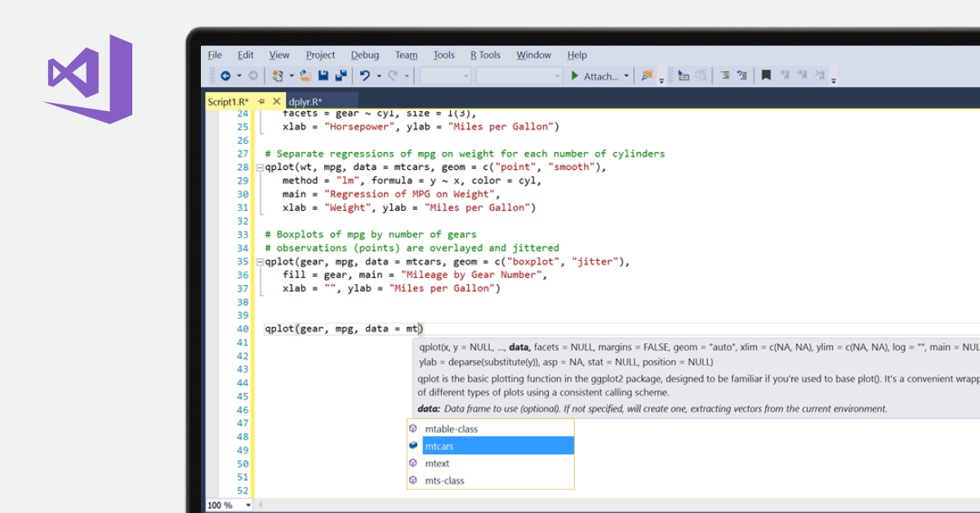Image resolution: width=980 pixels, height=513 pixels.
Task: Open the File menu
Action: tap(215, 55)
